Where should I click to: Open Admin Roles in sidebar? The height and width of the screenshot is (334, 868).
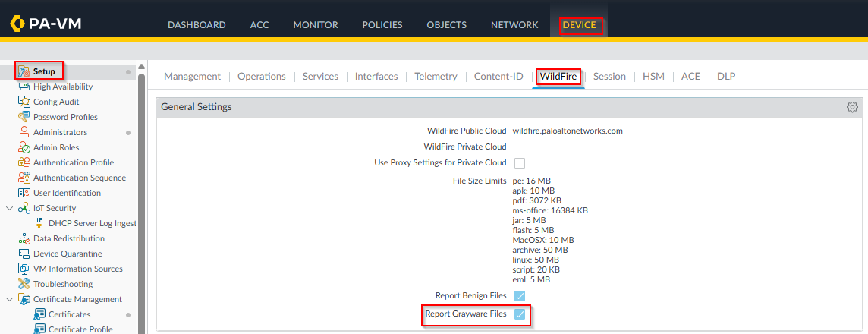(56, 147)
